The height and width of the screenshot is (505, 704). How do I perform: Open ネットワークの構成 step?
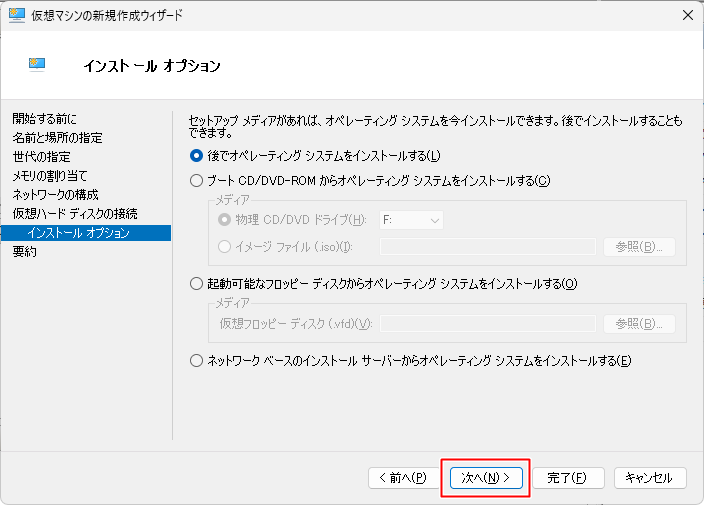(x=55, y=195)
